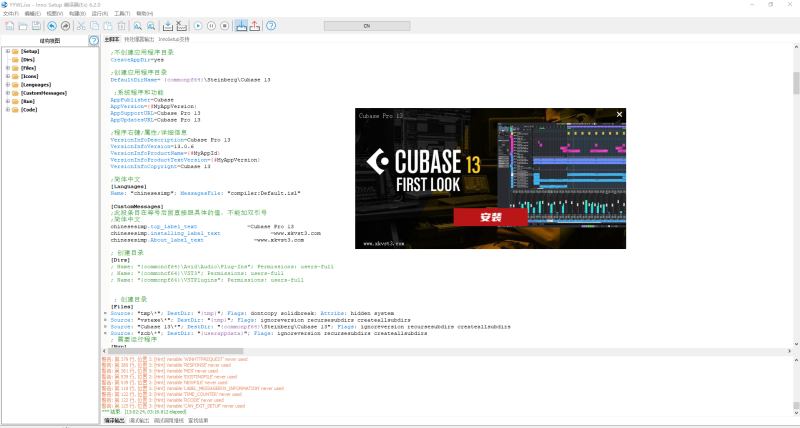Expand the [Files] tree node
This screenshot has width=800, height=428.
(8, 68)
